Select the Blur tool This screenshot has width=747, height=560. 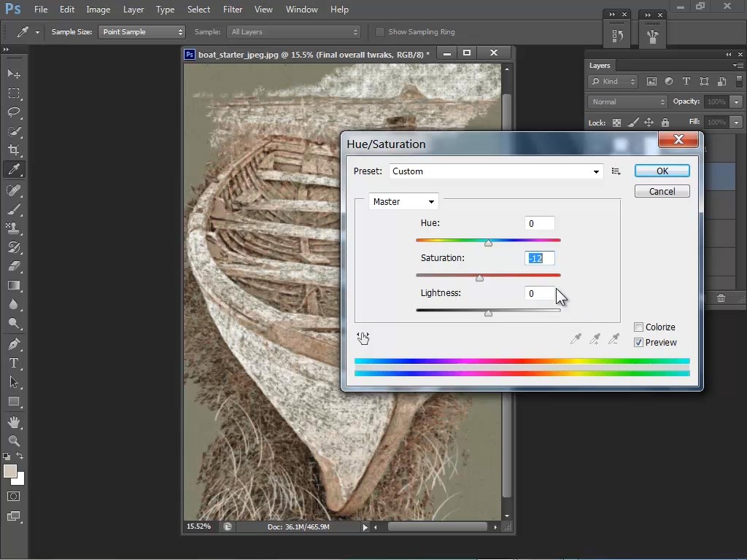click(14, 305)
